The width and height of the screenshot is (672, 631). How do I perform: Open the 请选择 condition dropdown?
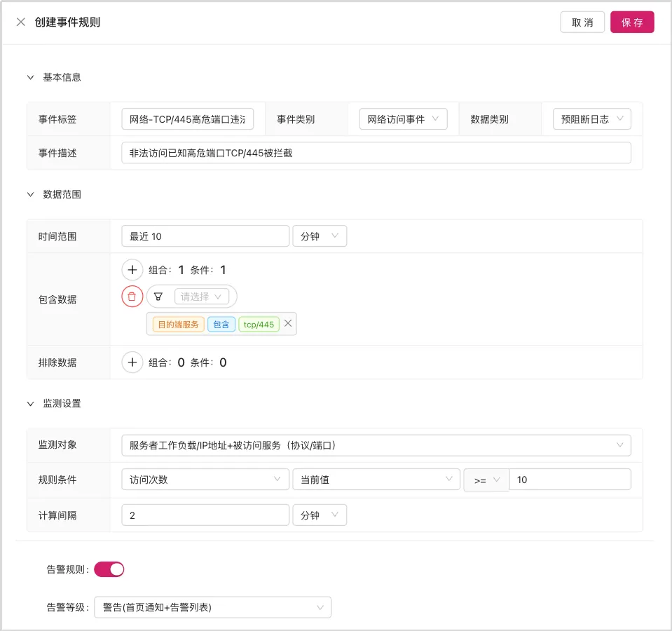tap(201, 297)
